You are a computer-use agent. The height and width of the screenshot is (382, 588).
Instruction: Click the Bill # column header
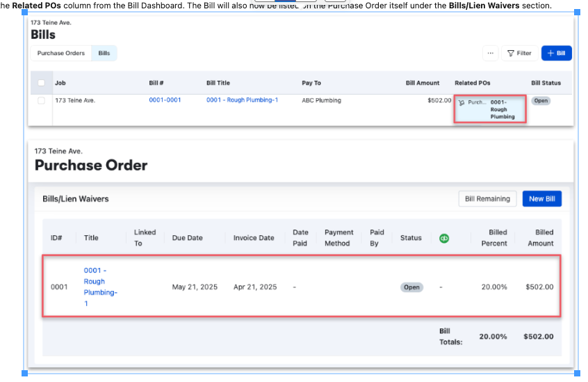[156, 83]
